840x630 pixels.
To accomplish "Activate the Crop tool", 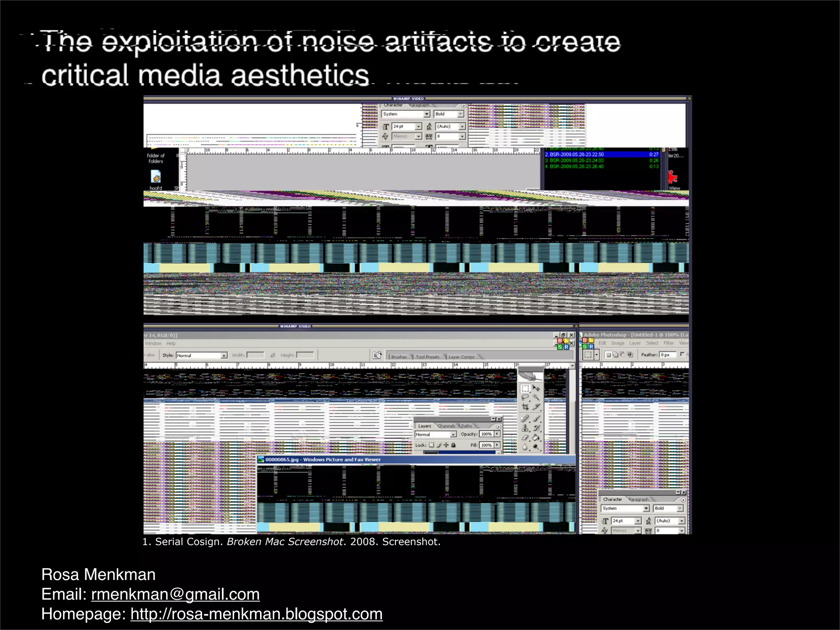I will pos(525,407).
